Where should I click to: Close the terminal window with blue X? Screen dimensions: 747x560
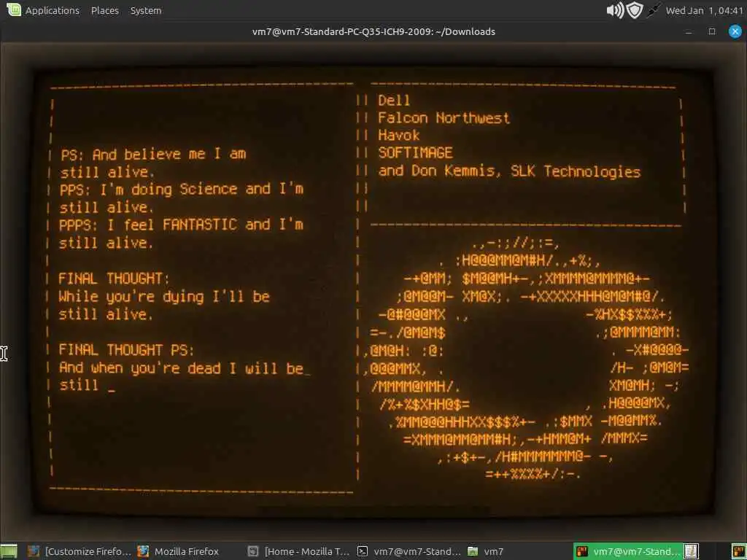pyautogui.click(x=735, y=31)
